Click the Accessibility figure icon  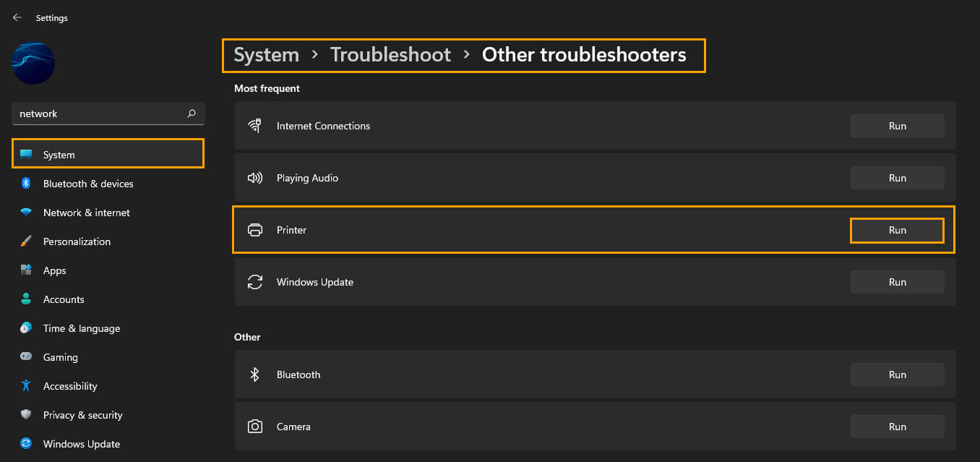pos(26,386)
